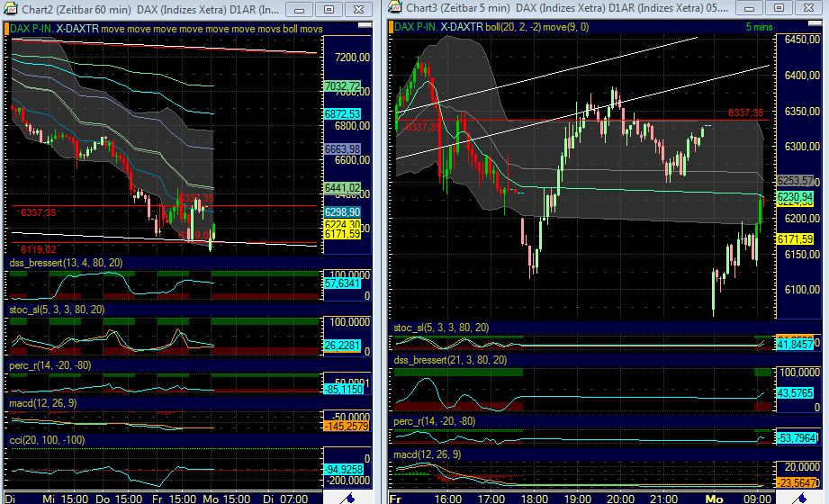Click 'boll' indicator label in Chart2 header
The height and width of the screenshot is (504, 829).
[290, 29]
